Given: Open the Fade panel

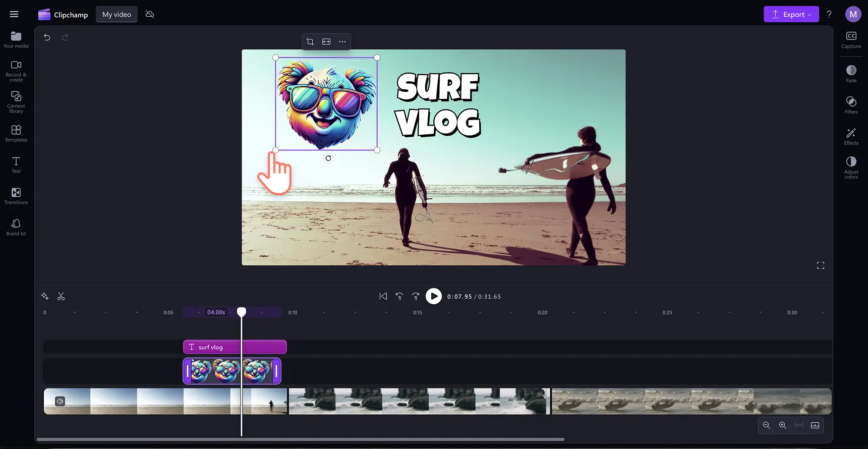Looking at the screenshot, I should [x=851, y=74].
